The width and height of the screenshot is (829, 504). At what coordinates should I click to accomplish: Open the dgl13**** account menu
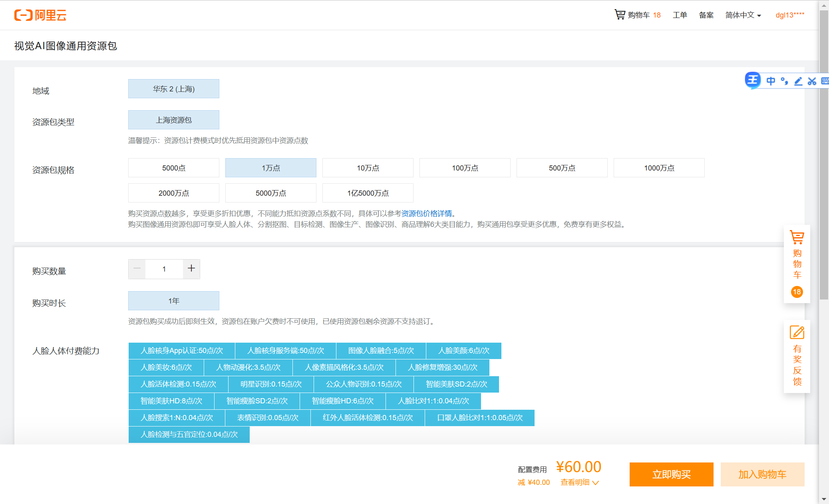tap(790, 15)
